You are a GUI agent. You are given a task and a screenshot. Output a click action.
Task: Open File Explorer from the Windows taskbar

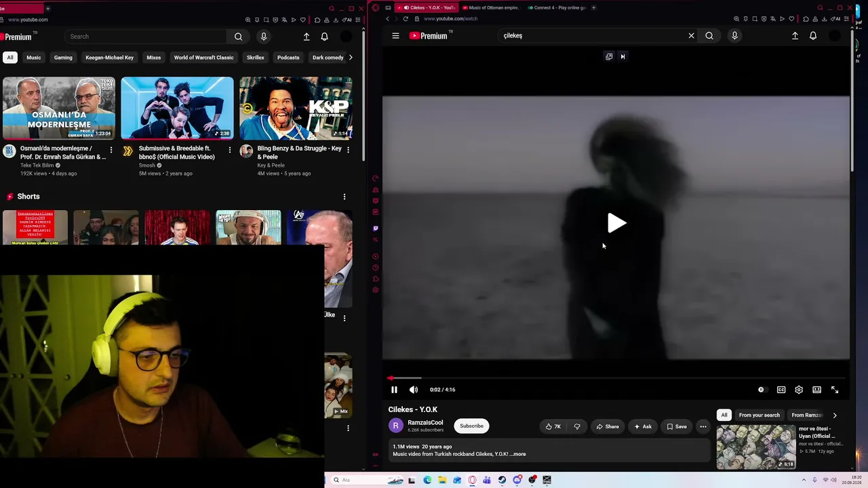442,480
